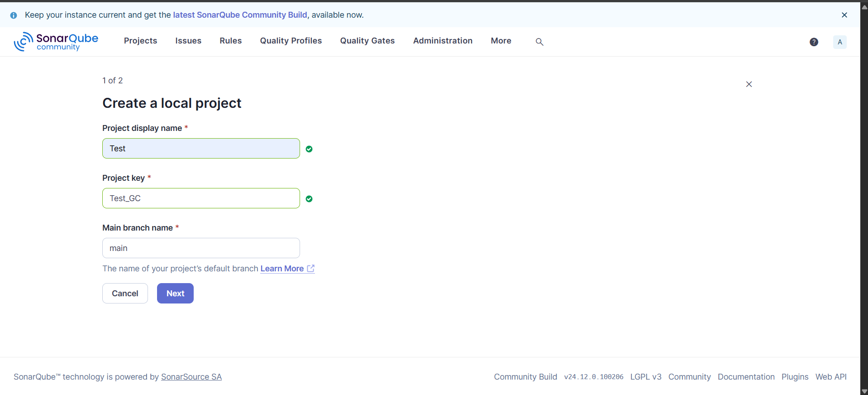Open the LGPL v3 footer link

646,377
